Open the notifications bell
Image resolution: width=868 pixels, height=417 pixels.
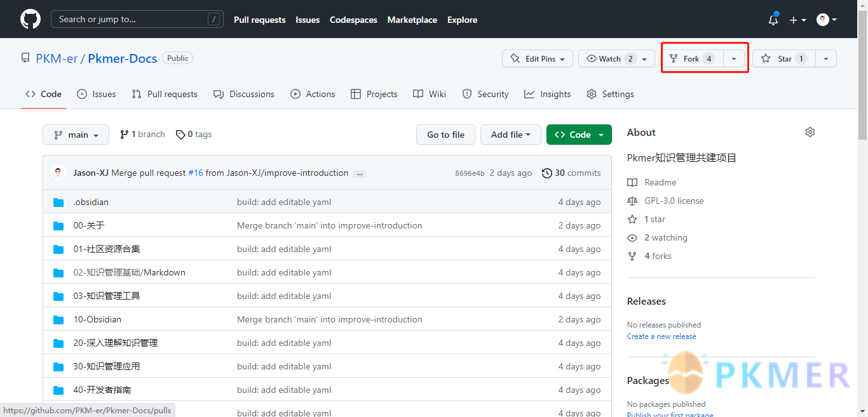pos(773,20)
